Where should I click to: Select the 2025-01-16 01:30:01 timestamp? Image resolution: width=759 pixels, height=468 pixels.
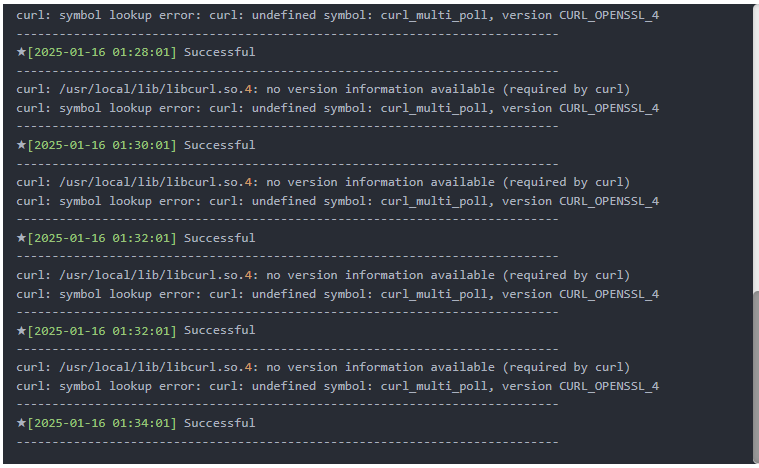coord(101,145)
